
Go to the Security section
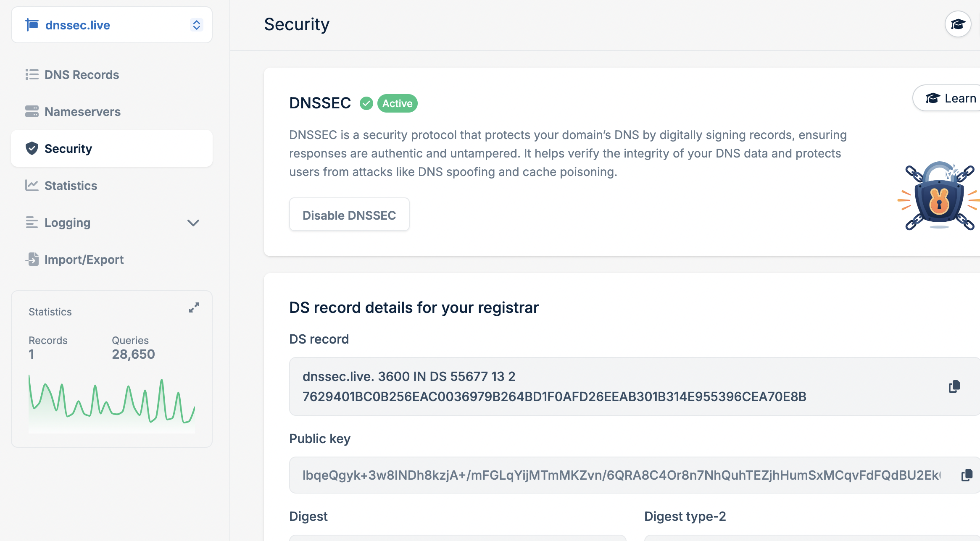(x=68, y=149)
